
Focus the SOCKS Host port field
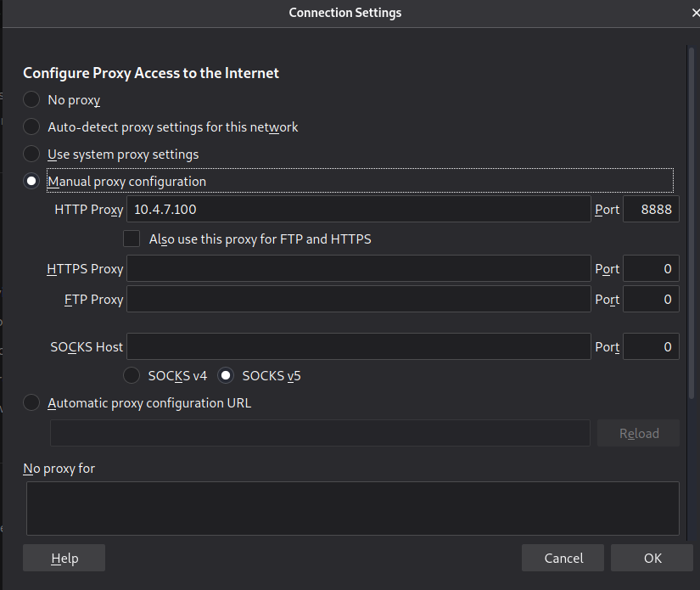pos(651,346)
